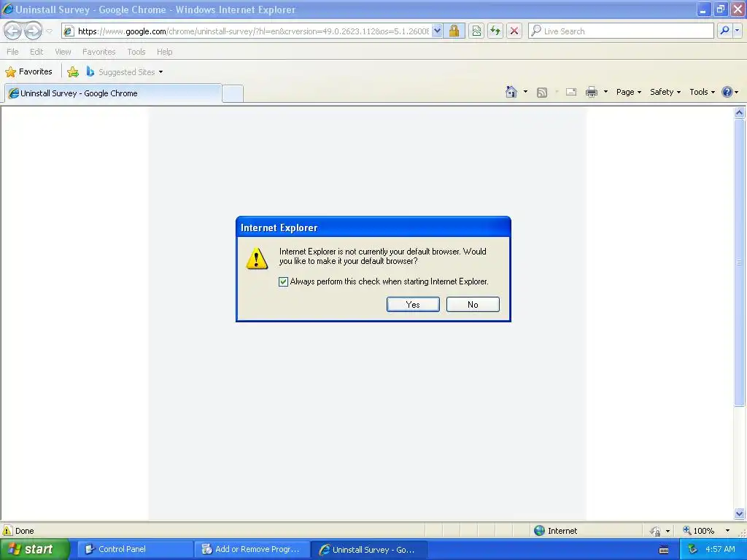This screenshot has height=560, width=747.
Task: Click the Stop loading icon
Action: pos(514,31)
